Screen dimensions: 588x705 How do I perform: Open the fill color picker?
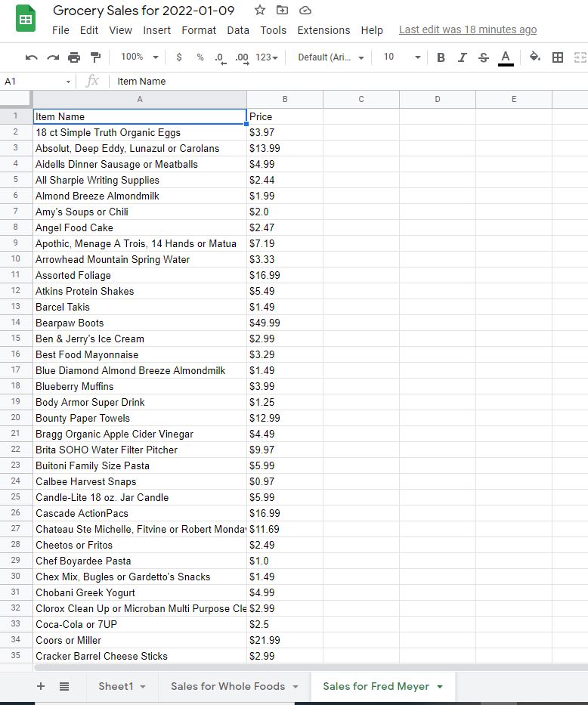[535, 57]
